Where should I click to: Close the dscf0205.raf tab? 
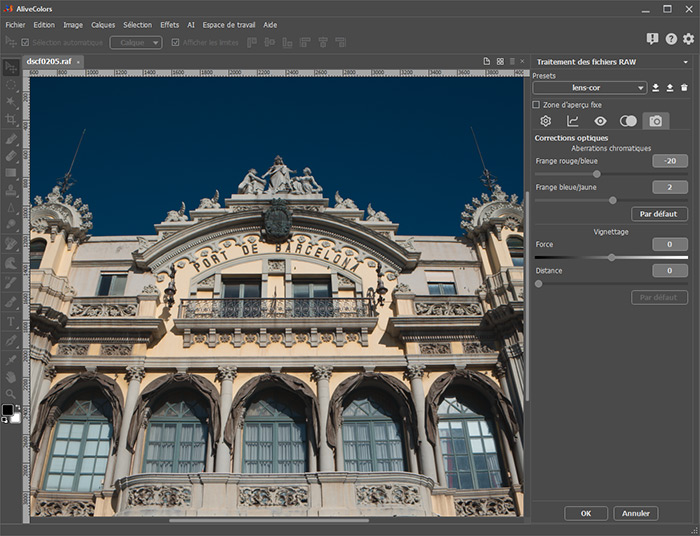(x=78, y=62)
